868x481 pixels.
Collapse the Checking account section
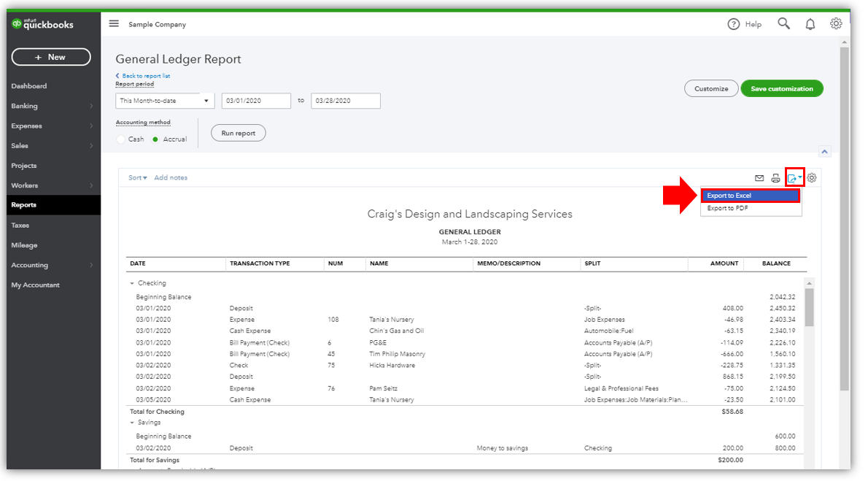click(132, 283)
